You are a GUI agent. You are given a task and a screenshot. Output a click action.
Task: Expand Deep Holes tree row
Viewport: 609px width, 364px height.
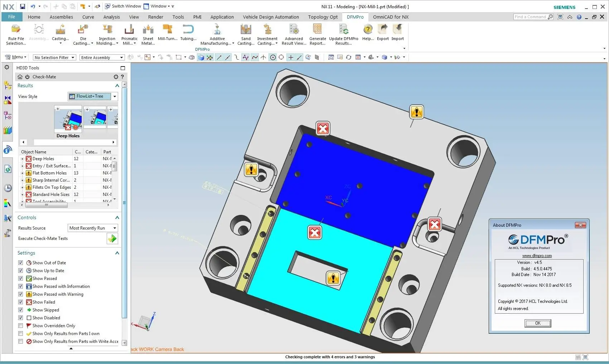(x=22, y=159)
